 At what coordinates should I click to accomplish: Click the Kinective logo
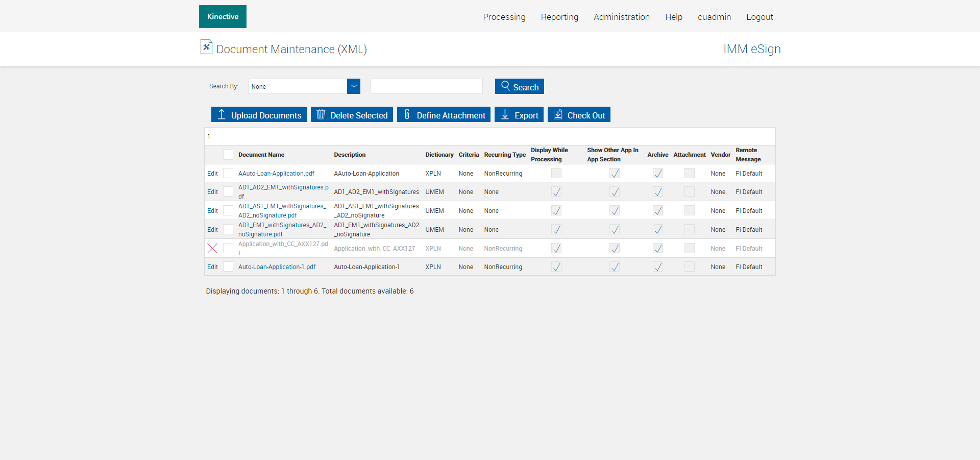pos(223,17)
